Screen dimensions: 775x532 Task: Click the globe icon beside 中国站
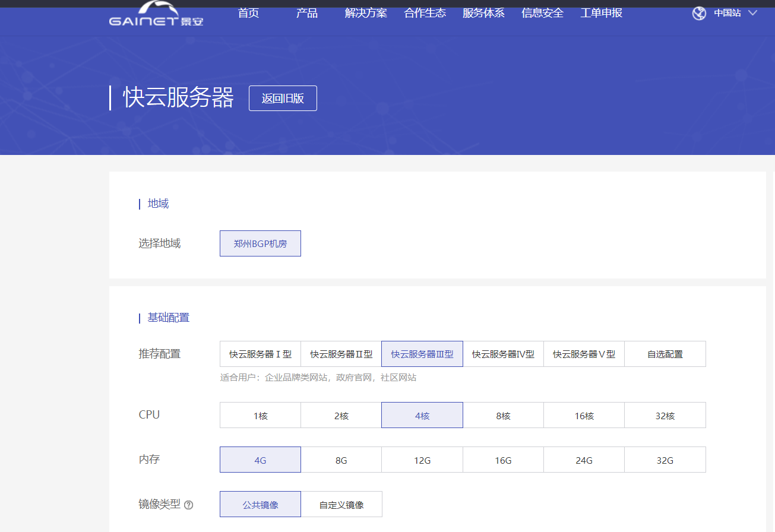(699, 13)
